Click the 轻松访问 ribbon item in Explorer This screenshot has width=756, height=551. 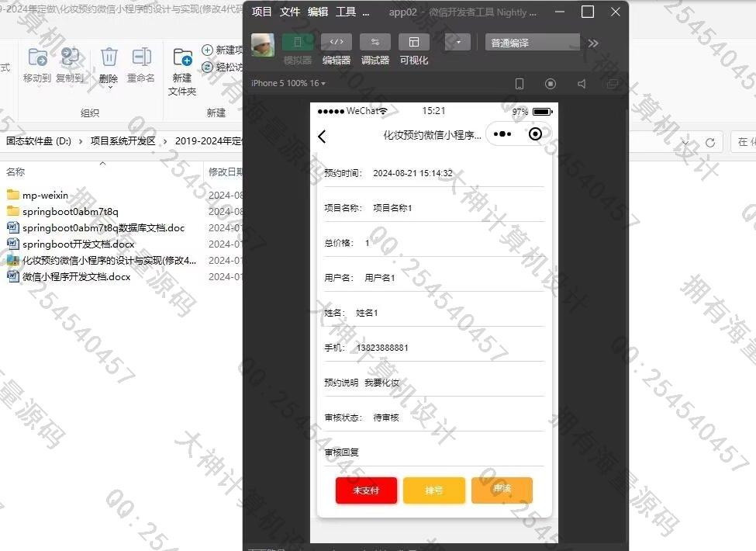pos(223,67)
